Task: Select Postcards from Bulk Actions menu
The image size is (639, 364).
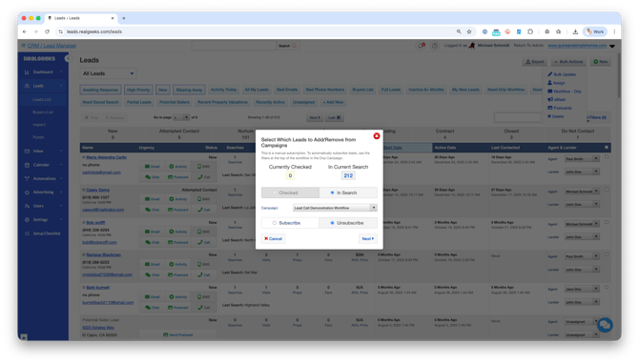Action: [560, 109]
